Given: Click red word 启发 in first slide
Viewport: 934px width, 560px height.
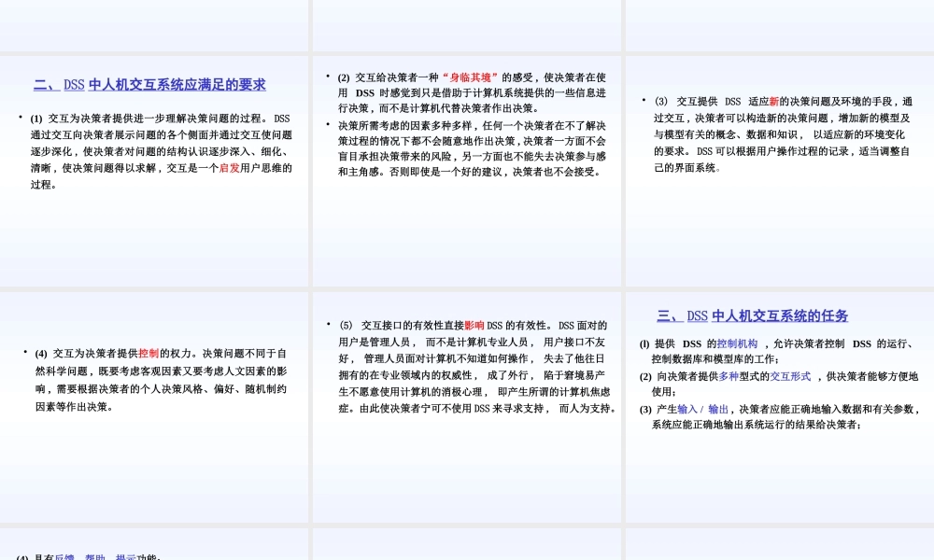Looking at the screenshot, I should click(x=230, y=168).
